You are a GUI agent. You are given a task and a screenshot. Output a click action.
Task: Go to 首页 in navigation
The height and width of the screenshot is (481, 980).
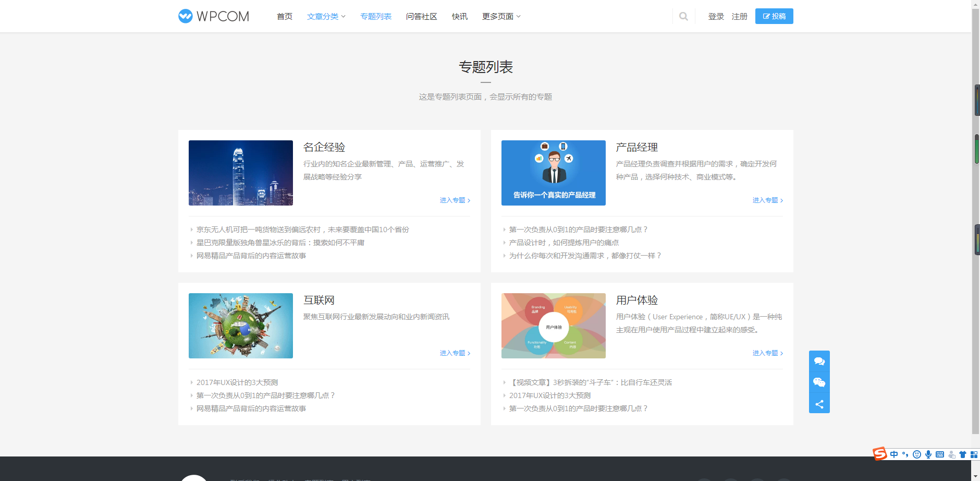click(x=285, y=17)
